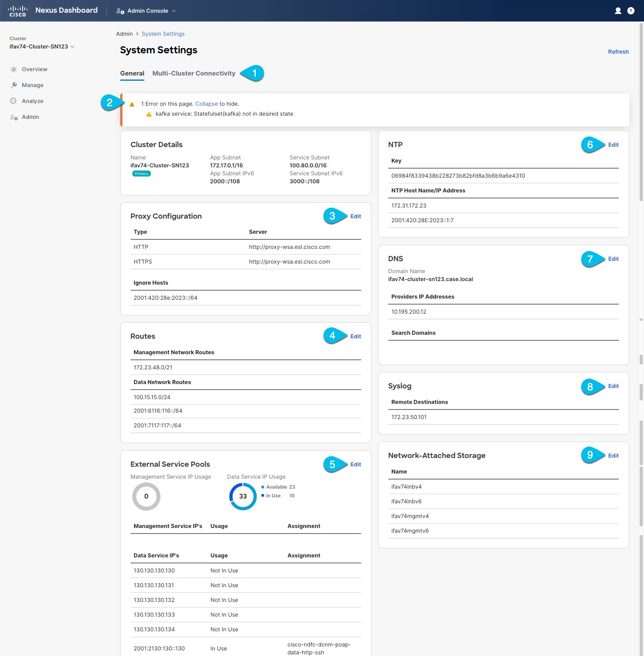Click the Data Service IP Usage donut chart
Image resolution: width=644 pixels, height=656 pixels.
click(x=243, y=496)
